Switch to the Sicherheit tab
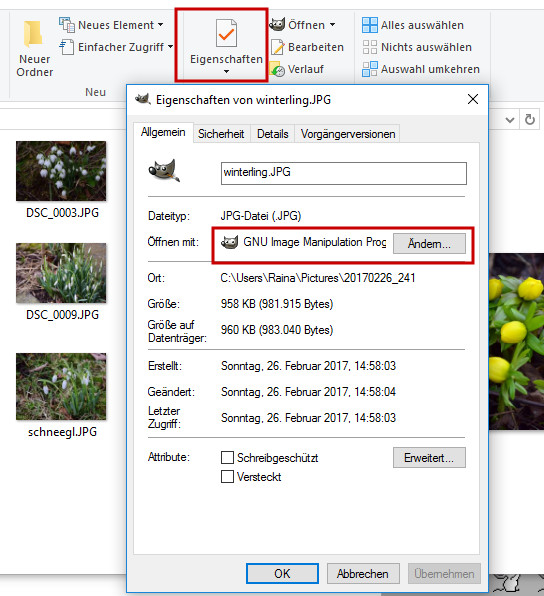The height and width of the screenshot is (596, 544). [x=221, y=134]
